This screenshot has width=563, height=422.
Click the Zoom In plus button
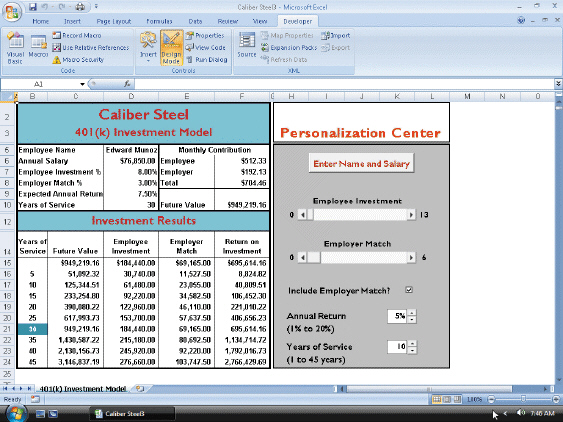556,399
